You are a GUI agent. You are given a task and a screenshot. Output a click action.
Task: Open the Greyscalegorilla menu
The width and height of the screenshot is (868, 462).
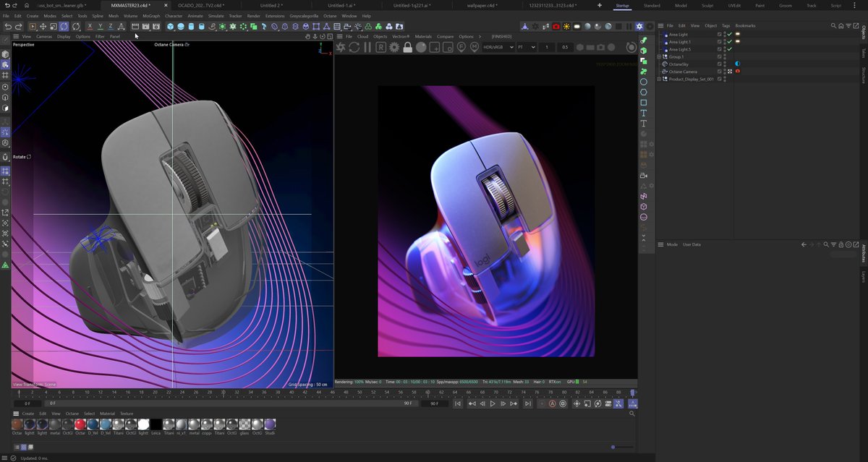304,15
